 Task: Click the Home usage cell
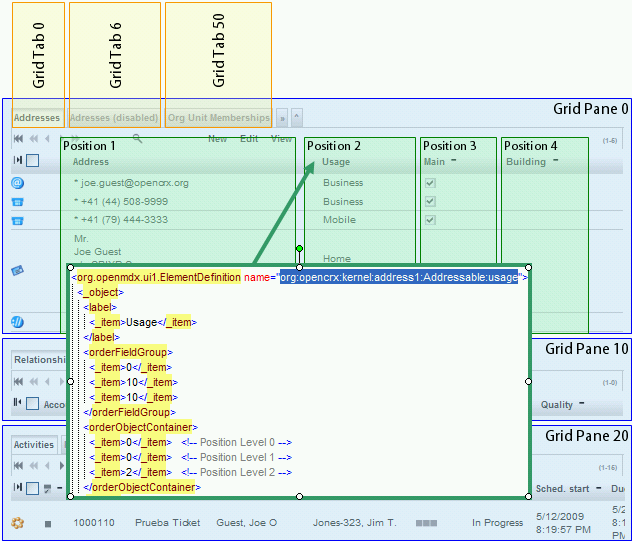pyautogui.click(x=337, y=258)
